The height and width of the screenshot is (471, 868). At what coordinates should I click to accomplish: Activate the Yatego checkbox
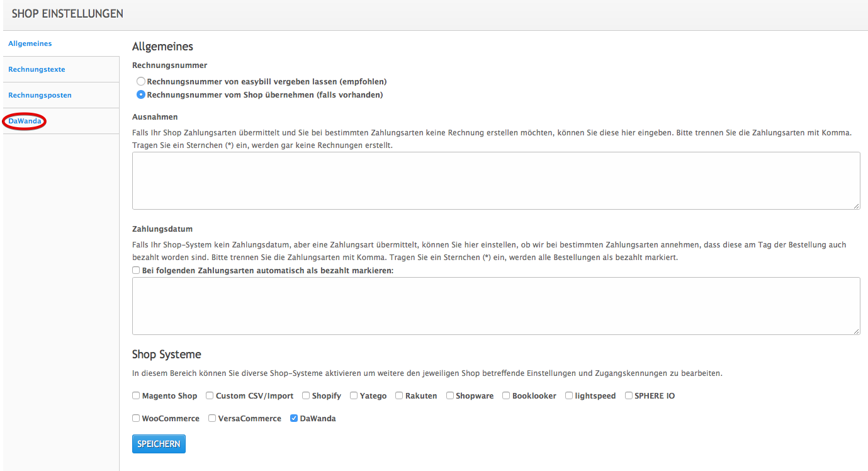(x=354, y=395)
